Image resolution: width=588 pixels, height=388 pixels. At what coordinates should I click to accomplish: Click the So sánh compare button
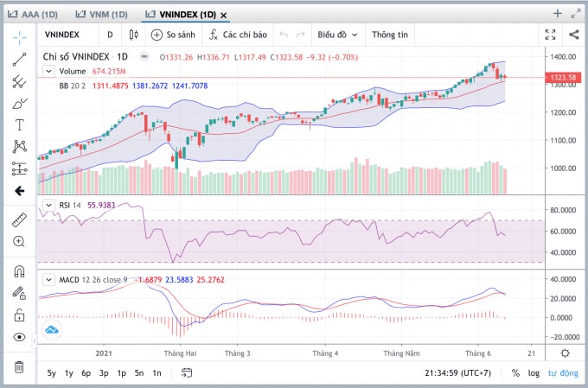(x=173, y=35)
